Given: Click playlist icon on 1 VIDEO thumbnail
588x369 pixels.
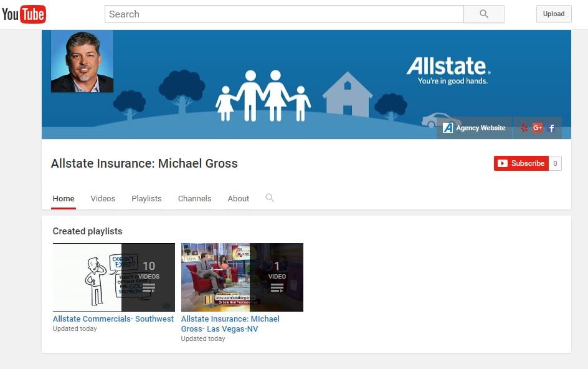Looking at the screenshot, I should point(277,288).
